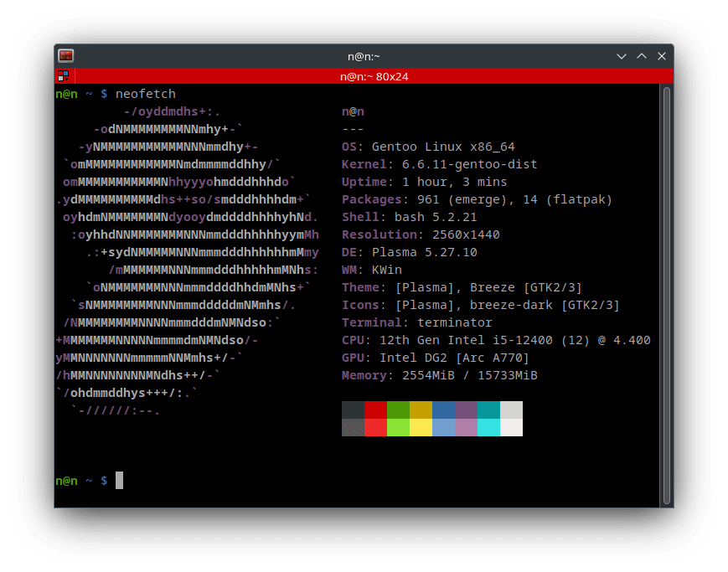Click the Terminator app icon in title bar

[66, 56]
